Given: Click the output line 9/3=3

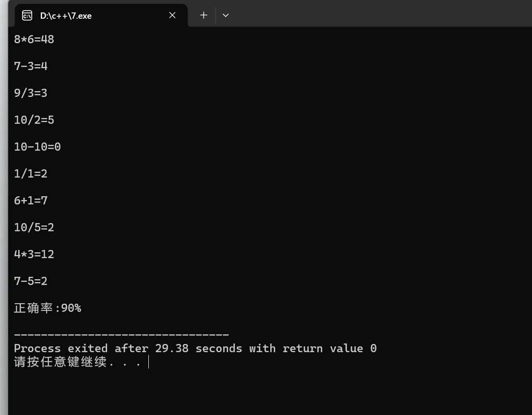Looking at the screenshot, I should point(31,93).
